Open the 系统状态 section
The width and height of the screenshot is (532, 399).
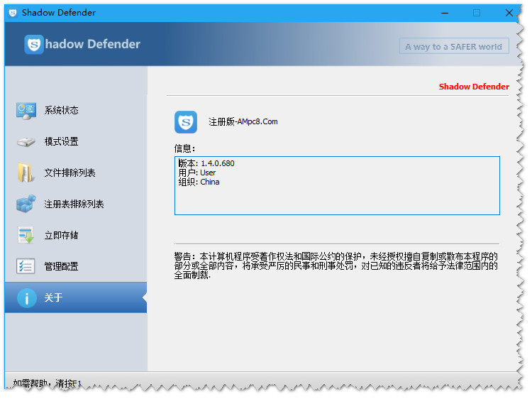pyautogui.click(x=76, y=110)
